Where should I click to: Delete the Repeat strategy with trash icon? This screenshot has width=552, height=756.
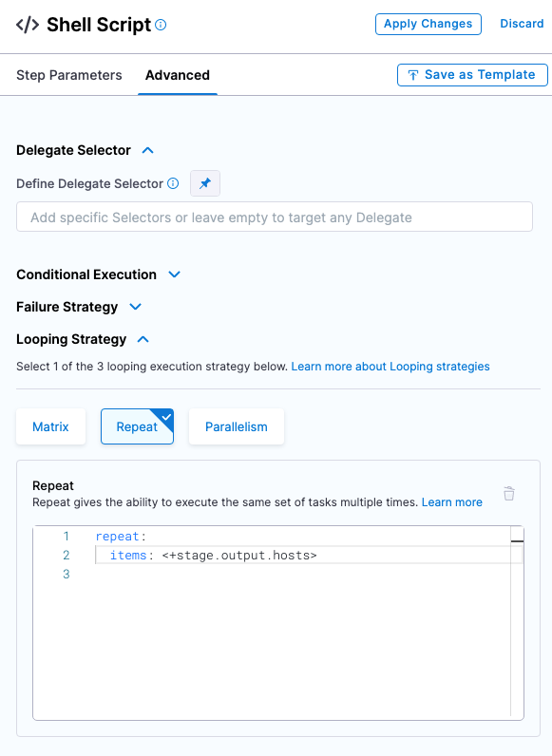point(509,493)
